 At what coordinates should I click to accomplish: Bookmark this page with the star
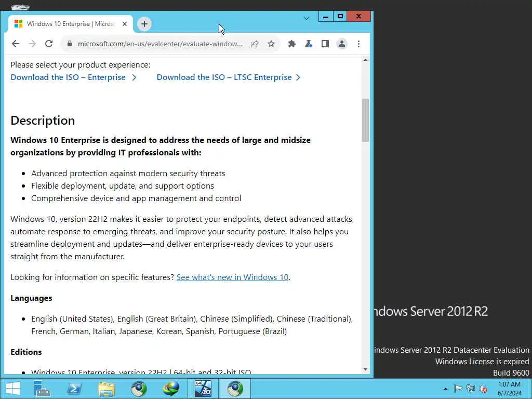(271, 44)
